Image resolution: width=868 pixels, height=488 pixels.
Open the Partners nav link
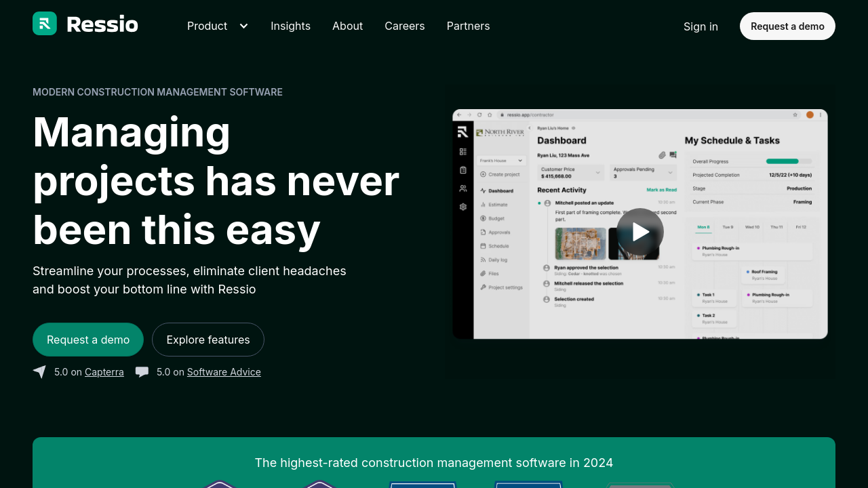click(468, 26)
